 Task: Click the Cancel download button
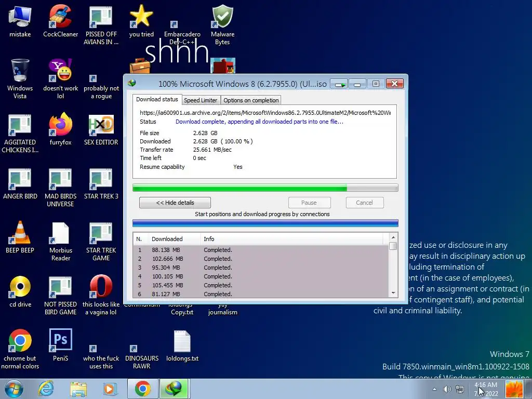tap(365, 203)
